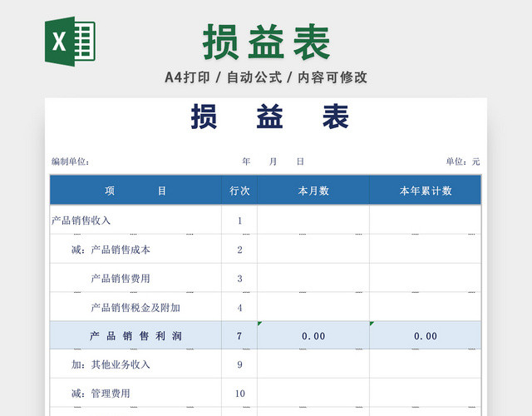The image size is (532, 416).
Task: Click empty 本年累计数 cell for 产品销售费用
Action: tap(426, 278)
